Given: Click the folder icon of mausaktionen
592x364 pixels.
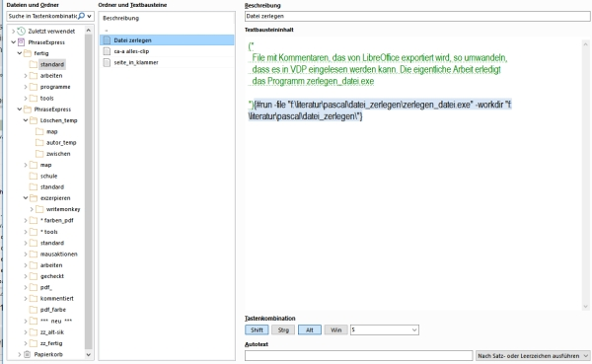Looking at the screenshot, I should [x=34, y=254].
